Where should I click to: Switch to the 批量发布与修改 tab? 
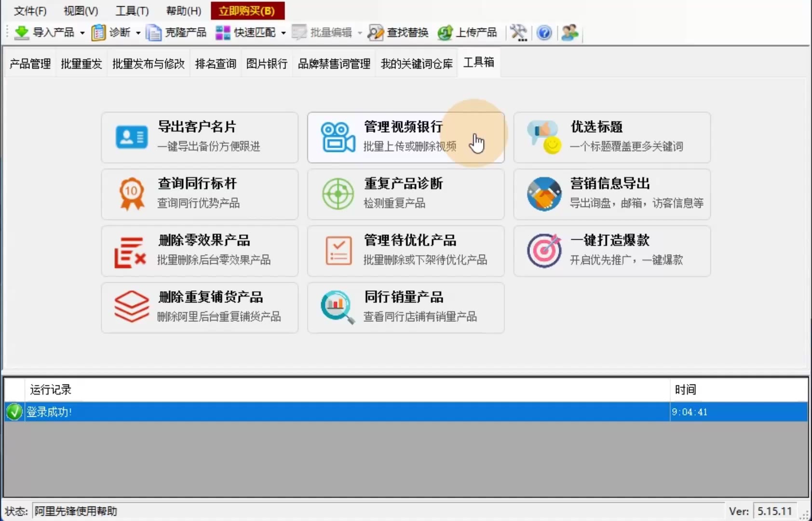point(149,64)
